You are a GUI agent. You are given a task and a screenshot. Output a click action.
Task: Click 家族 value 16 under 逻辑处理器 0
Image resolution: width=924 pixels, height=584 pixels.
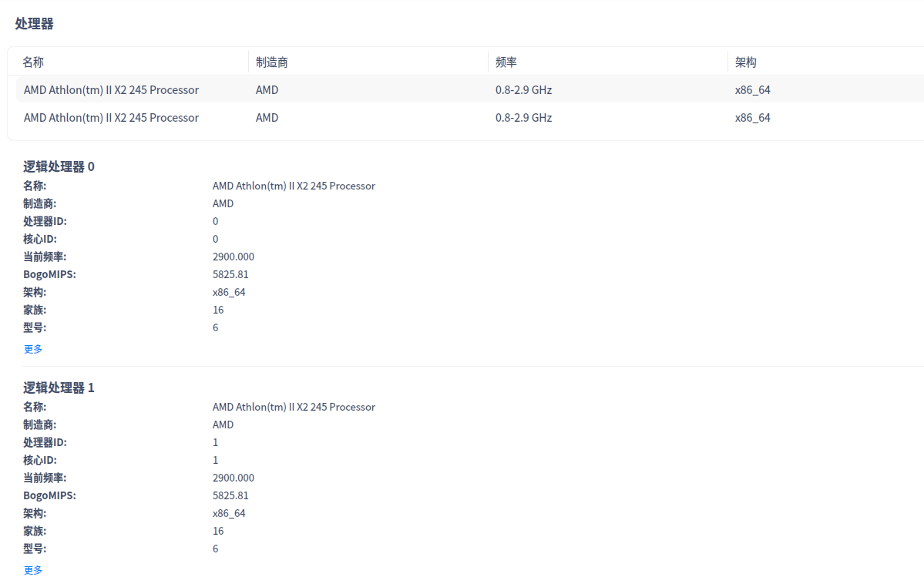pos(218,310)
